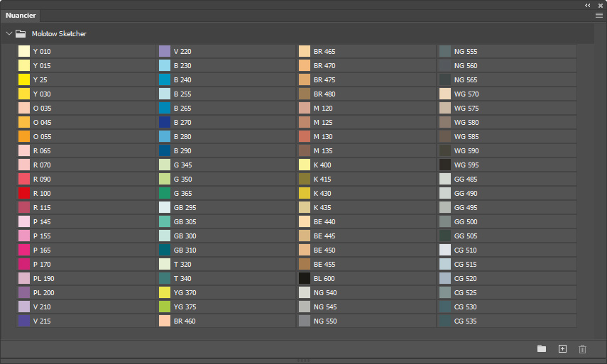Choose the M 130 swatch
The image size is (607, 364).
[305, 136]
